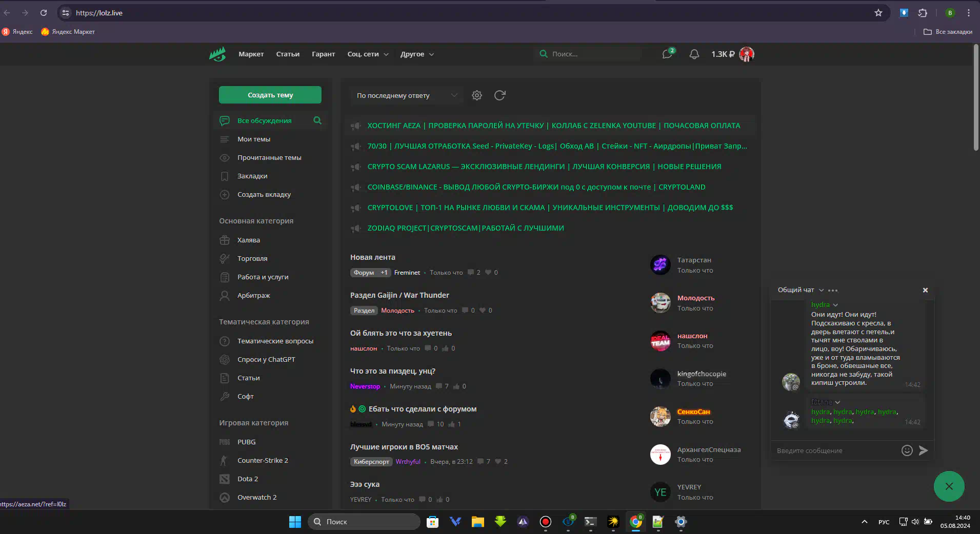The width and height of the screenshot is (980, 534).
Task: Open the Маркет menu item
Action: click(251, 54)
